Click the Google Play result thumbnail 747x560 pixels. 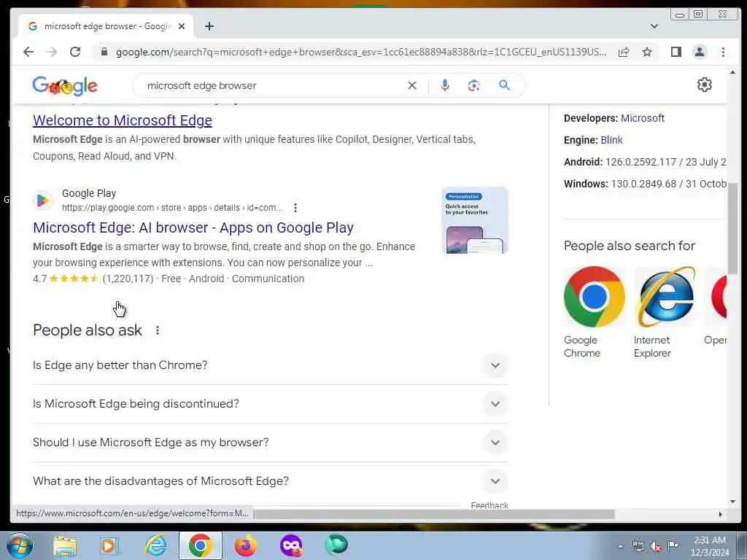tap(475, 220)
